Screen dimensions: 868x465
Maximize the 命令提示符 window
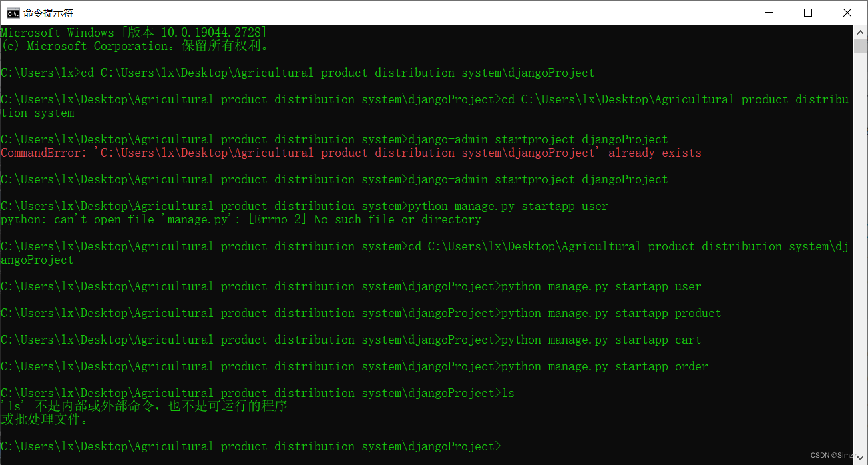(808, 13)
